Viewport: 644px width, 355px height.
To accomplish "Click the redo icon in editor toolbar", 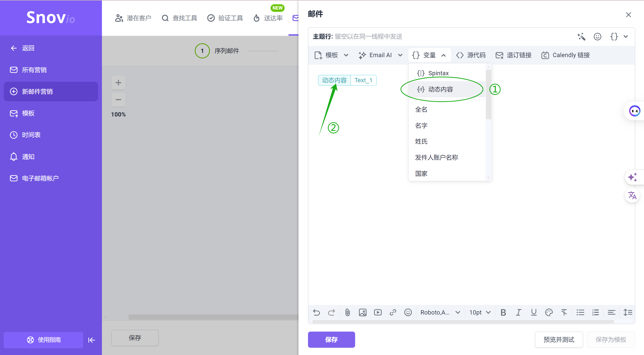I will point(331,312).
